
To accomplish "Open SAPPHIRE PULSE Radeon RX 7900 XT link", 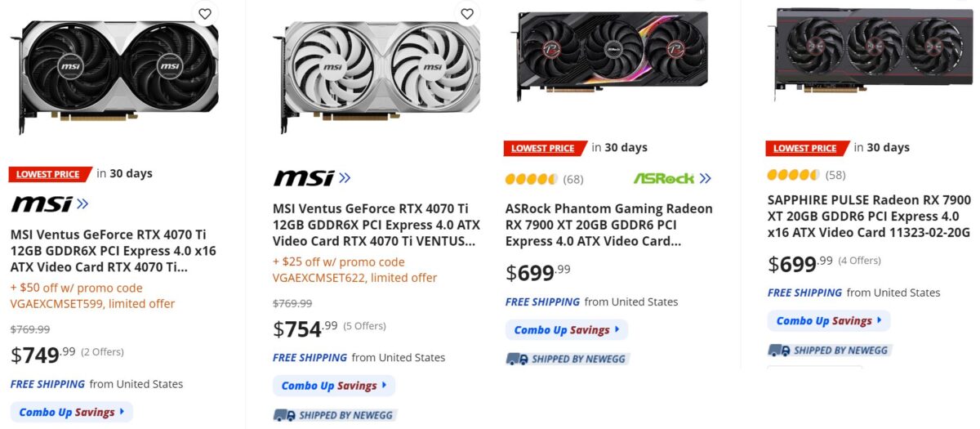I will [869, 216].
